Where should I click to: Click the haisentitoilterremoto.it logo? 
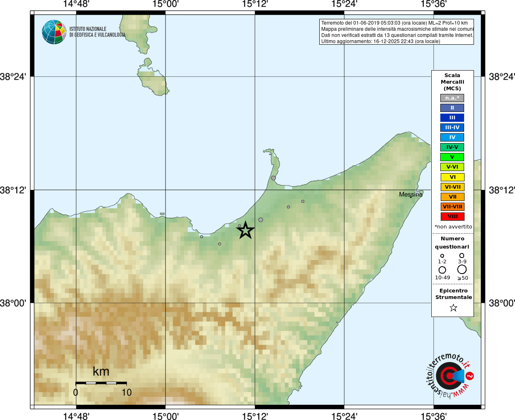[450, 376]
